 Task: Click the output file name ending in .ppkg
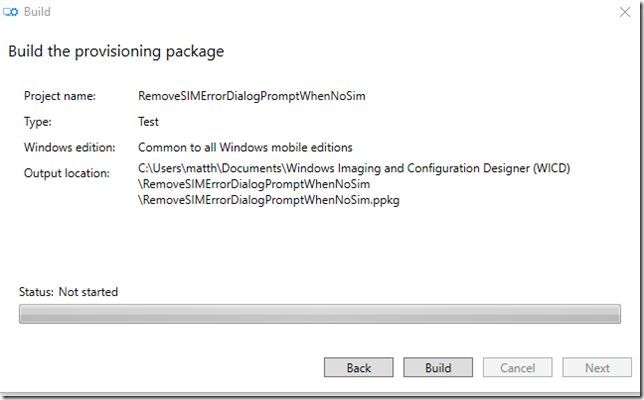[x=269, y=200]
